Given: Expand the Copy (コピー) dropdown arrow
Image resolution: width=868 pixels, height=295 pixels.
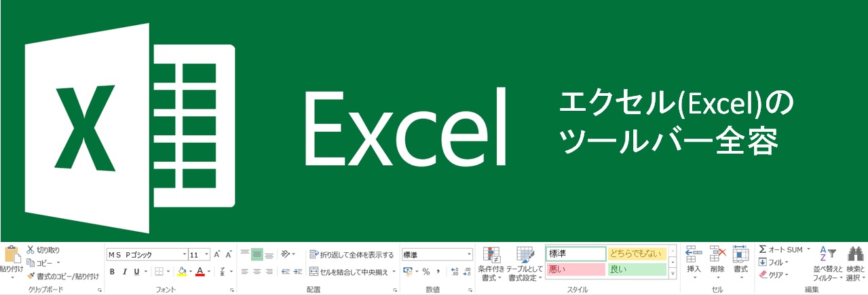Looking at the screenshot, I should [x=58, y=263].
